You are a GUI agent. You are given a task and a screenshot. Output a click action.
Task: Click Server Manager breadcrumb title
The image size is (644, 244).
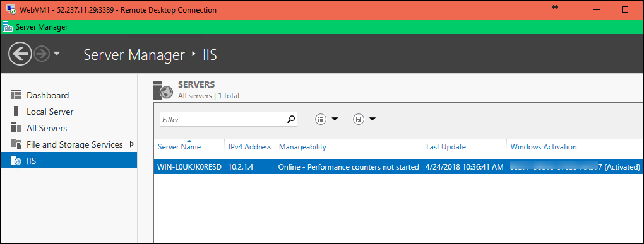coord(134,55)
